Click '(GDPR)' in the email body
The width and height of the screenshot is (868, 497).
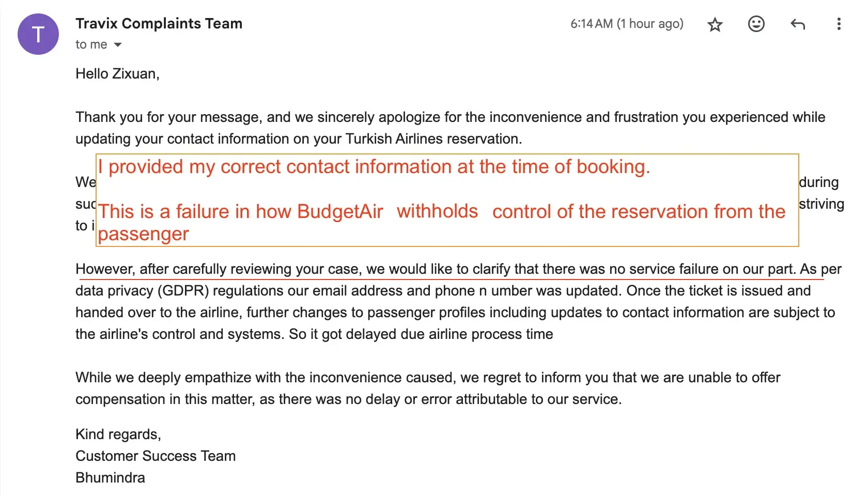(x=183, y=291)
